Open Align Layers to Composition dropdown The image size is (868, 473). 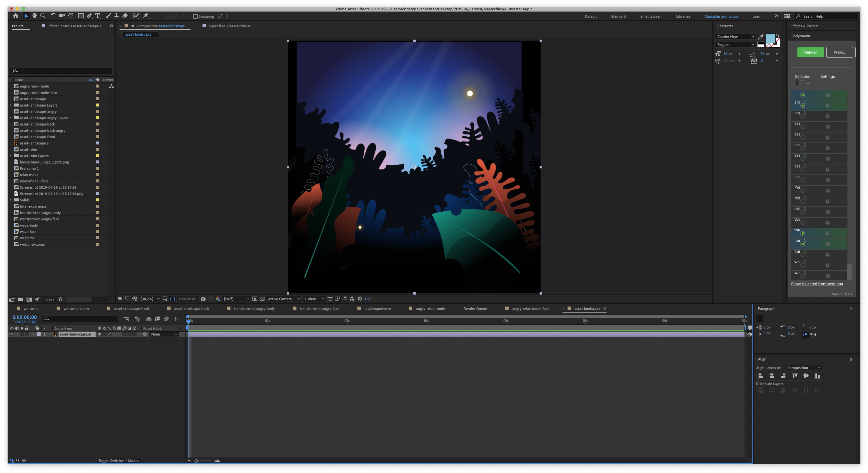click(x=803, y=367)
